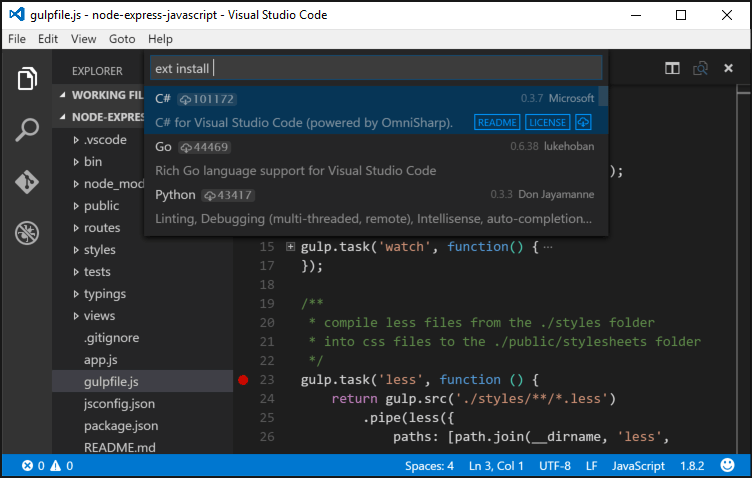Screen dimensions: 752x478
Task: Open the Search view in activity bar
Action: [26, 130]
